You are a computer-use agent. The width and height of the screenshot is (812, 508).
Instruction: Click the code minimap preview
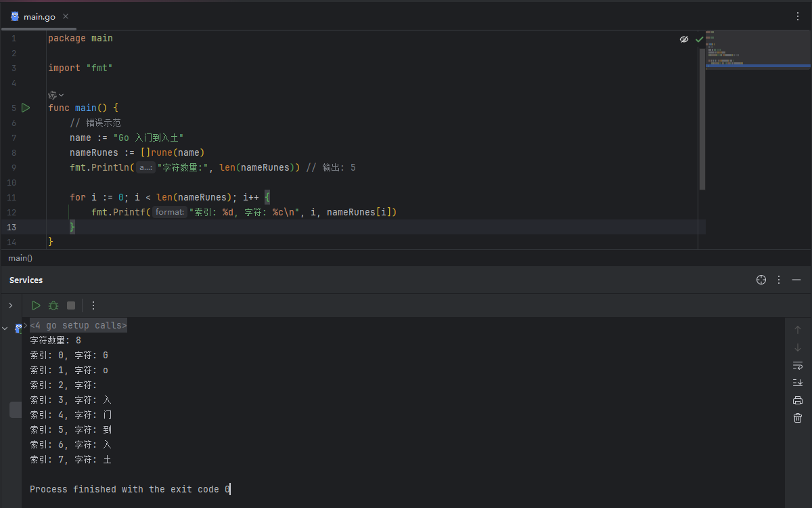click(x=758, y=49)
